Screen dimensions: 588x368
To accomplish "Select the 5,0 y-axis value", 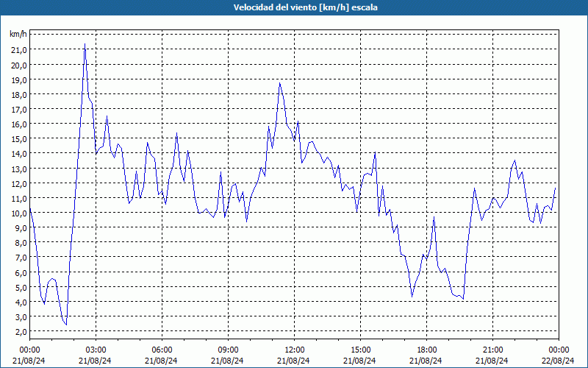I will [21, 287].
